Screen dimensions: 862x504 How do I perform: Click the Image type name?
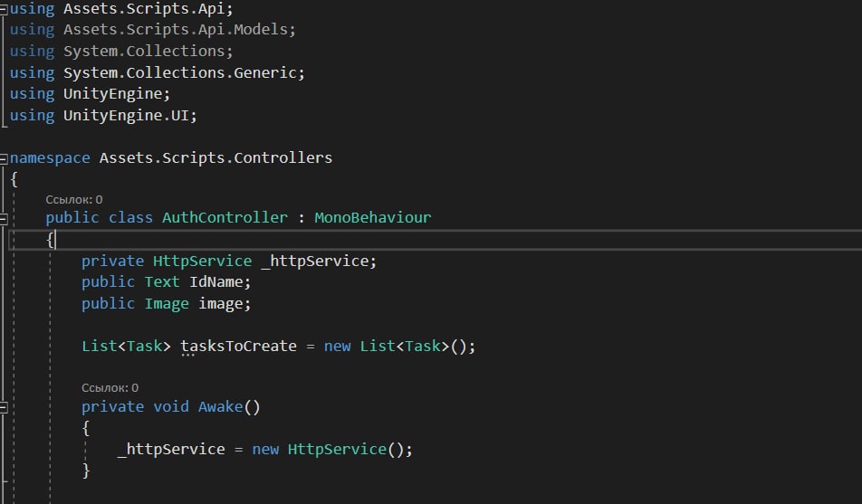coord(167,304)
